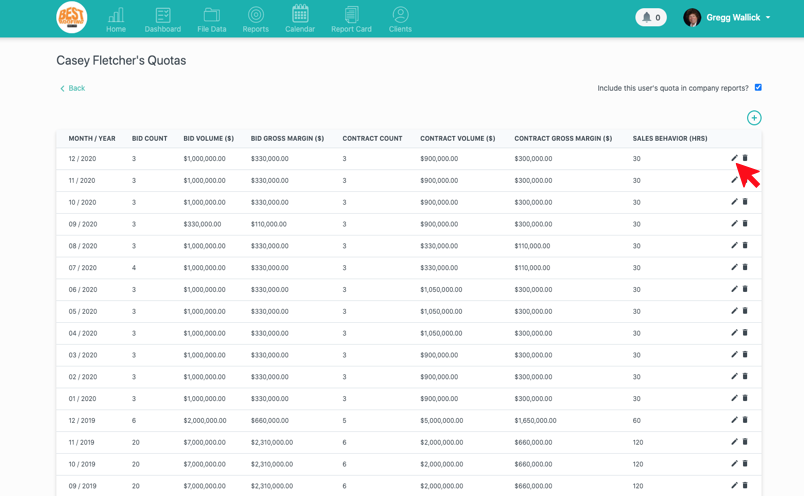Edit the 03 / 2020 quota row
The height and width of the screenshot is (496, 804).
(x=734, y=354)
